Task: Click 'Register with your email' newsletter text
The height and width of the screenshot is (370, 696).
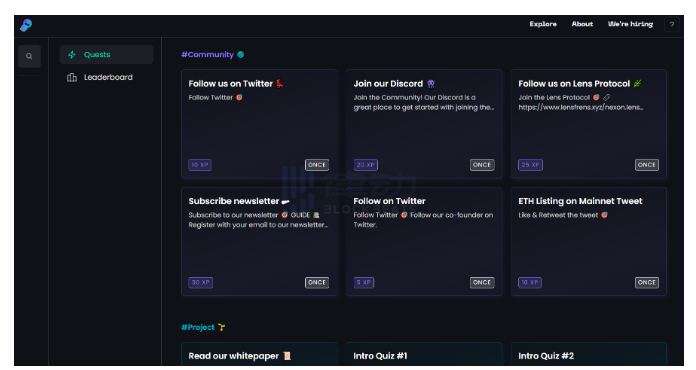Action: pos(258,225)
